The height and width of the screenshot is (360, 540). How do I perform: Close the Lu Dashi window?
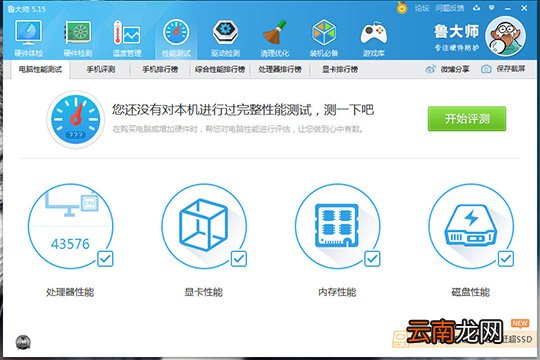[x=524, y=8]
